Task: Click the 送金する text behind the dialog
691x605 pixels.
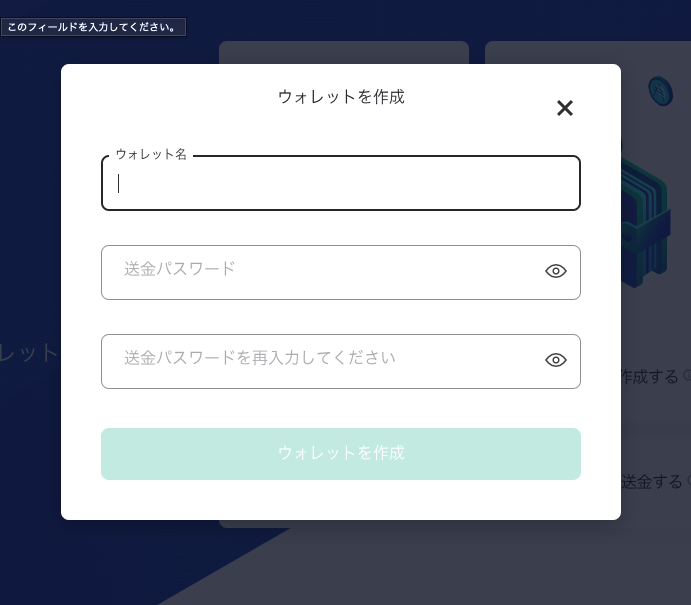Action: pyautogui.click(x=651, y=482)
